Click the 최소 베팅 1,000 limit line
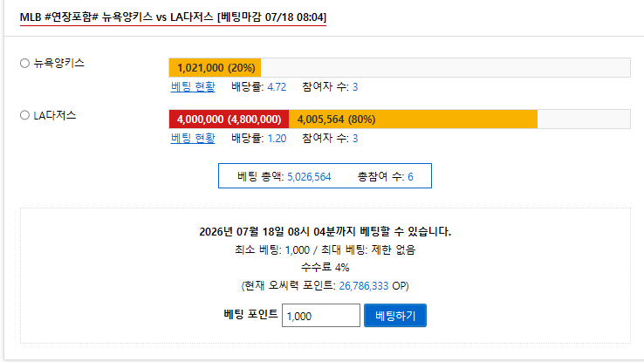644x362 pixels. tap(325, 249)
